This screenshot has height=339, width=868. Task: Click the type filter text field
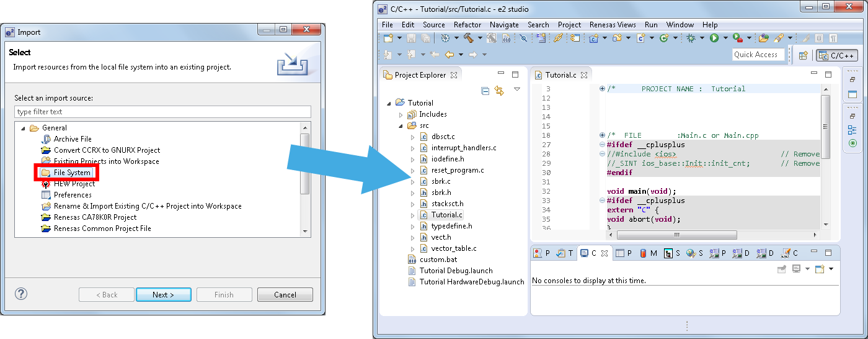(x=162, y=112)
